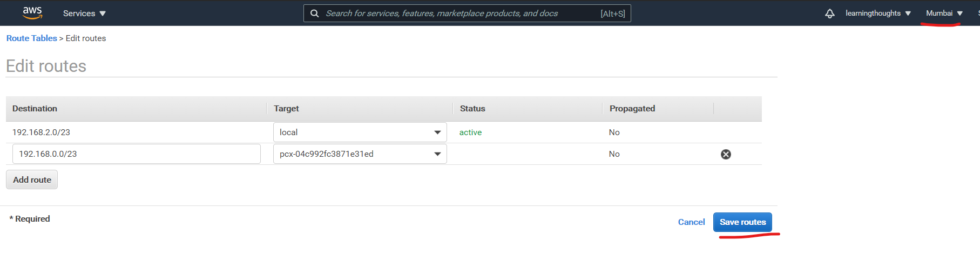Click the Destination column header
Viewport: 980px width, 266px height.
[35, 109]
